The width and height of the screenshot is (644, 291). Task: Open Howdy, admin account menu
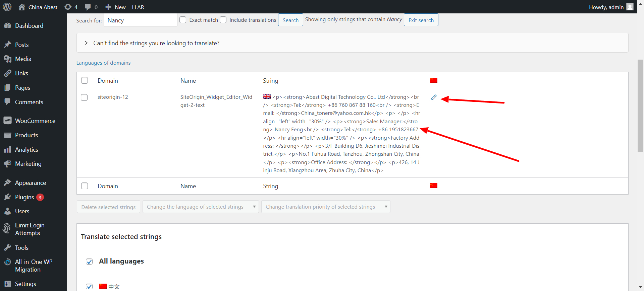(x=611, y=7)
